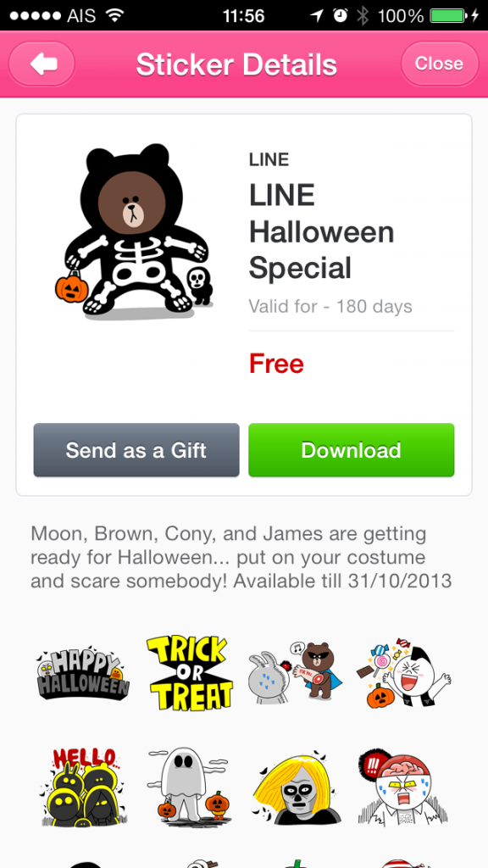Download the LINE Halloween Special stickers
The width and height of the screenshot is (488, 868).
[x=352, y=450]
